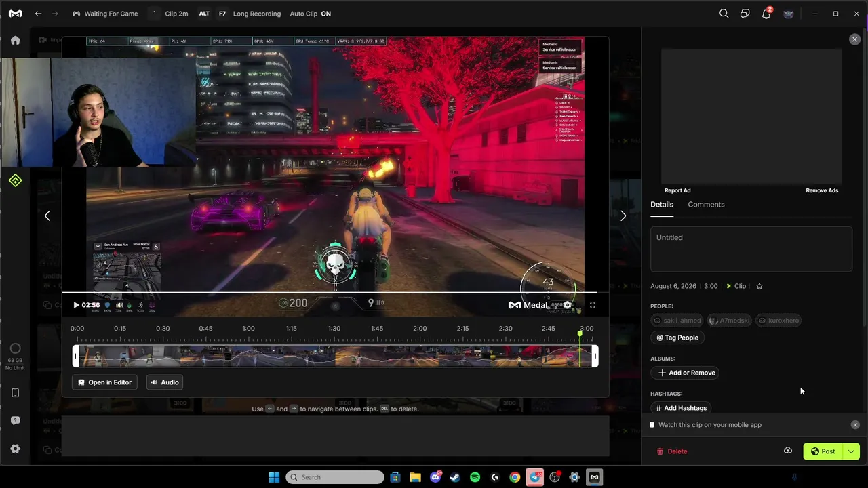
Task: Click the Windows taskbar Search box
Action: 335,477
